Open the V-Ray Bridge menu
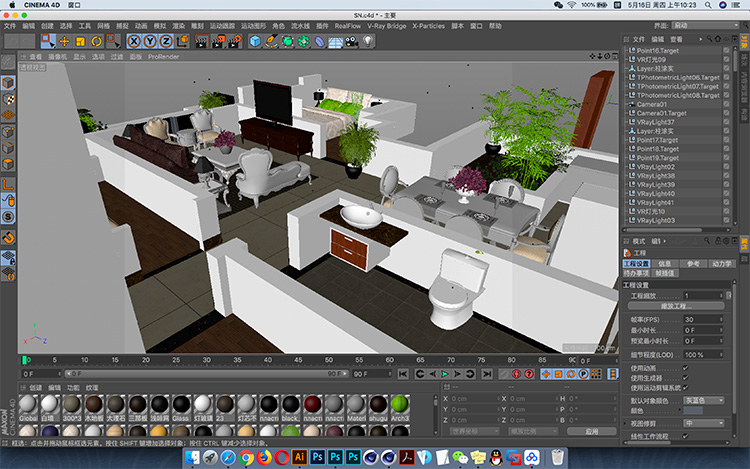The height and width of the screenshot is (469, 750). (x=386, y=26)
